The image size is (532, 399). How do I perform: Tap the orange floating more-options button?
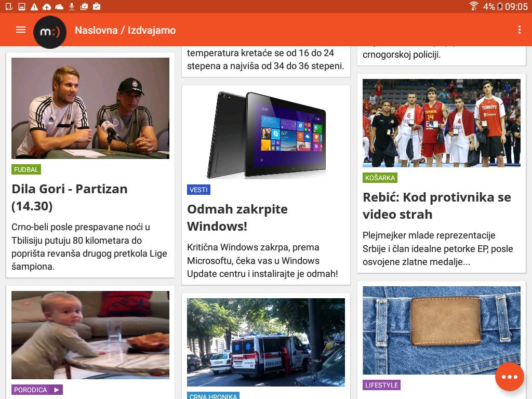509,377
